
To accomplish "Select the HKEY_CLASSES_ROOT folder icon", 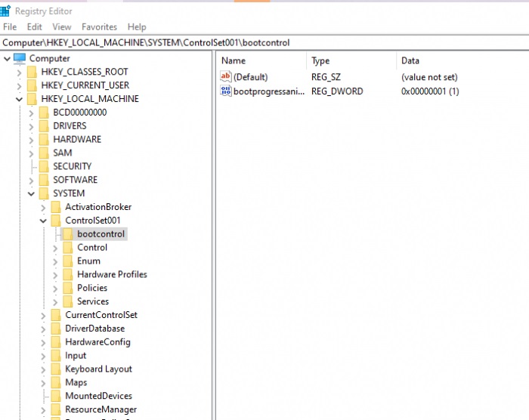I will (x=32, y=72).
